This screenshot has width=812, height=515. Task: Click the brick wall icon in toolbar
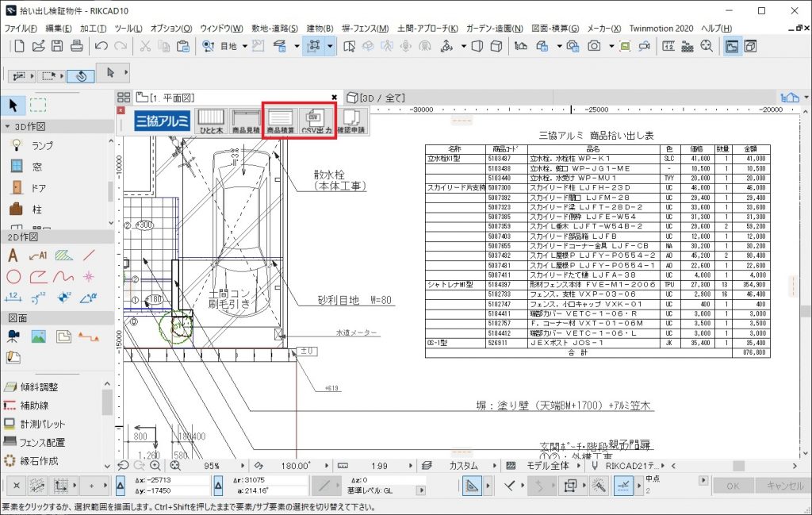coord(688,46)
